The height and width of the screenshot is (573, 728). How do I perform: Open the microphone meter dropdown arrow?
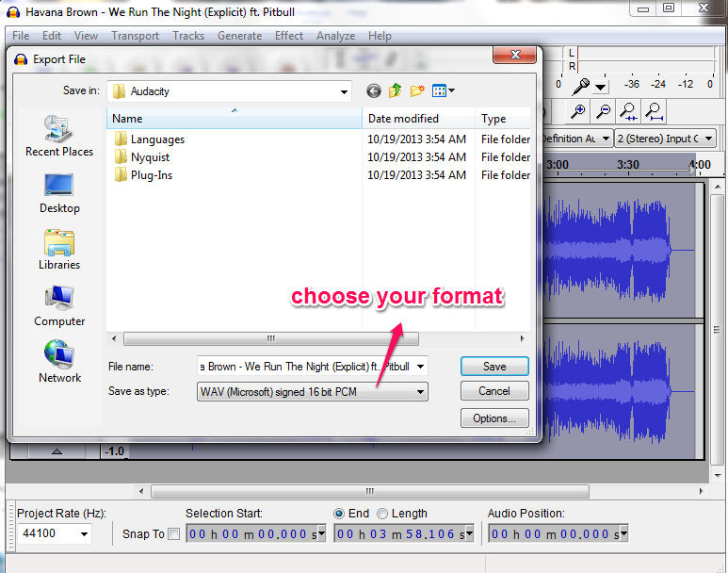tap(600, 87)
